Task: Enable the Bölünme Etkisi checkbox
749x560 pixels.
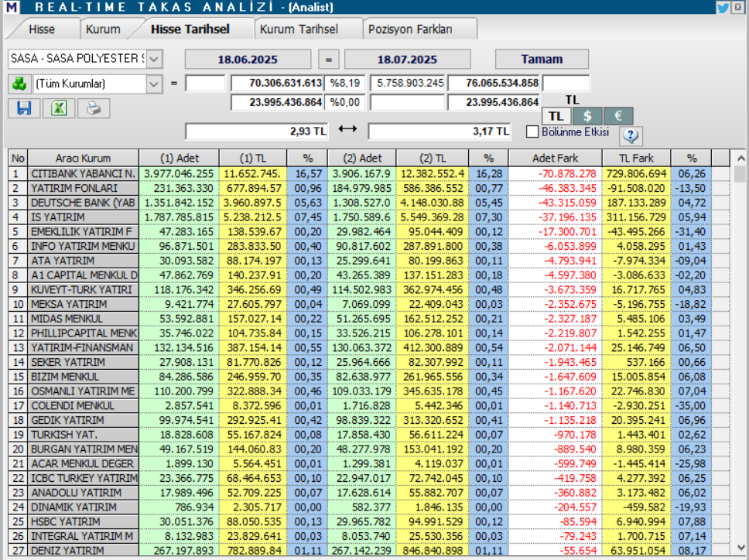Action: (x=532, y=130)
